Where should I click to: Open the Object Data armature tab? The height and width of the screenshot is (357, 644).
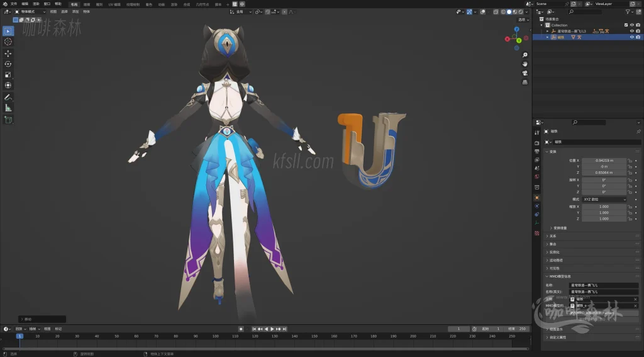tap(537, 222)
